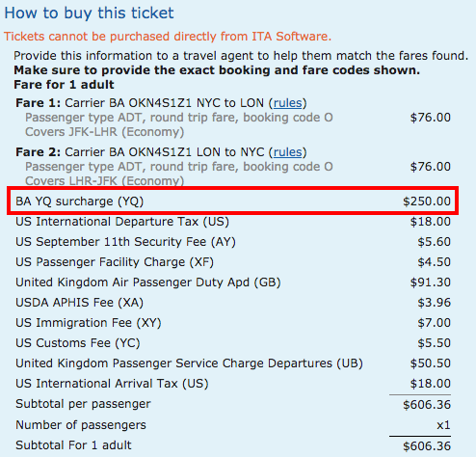This screenshot has width=476, height=457.
Task: Click the $250.00 YQ surcharge amount
Action: click(427, 202)
